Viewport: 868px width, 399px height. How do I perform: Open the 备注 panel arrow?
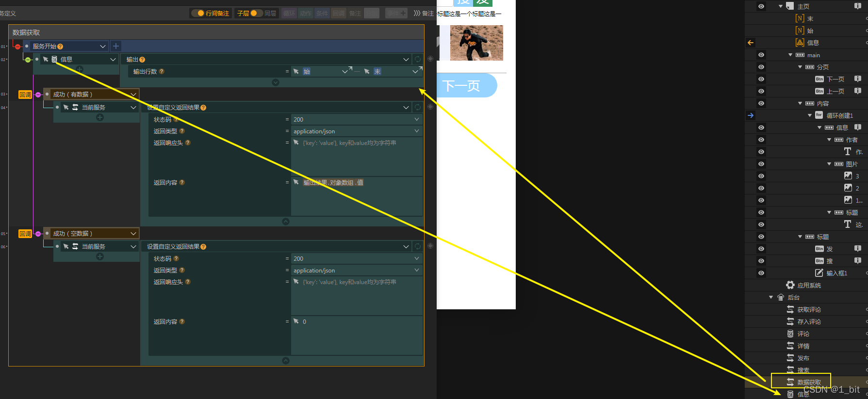pos(417,13)
